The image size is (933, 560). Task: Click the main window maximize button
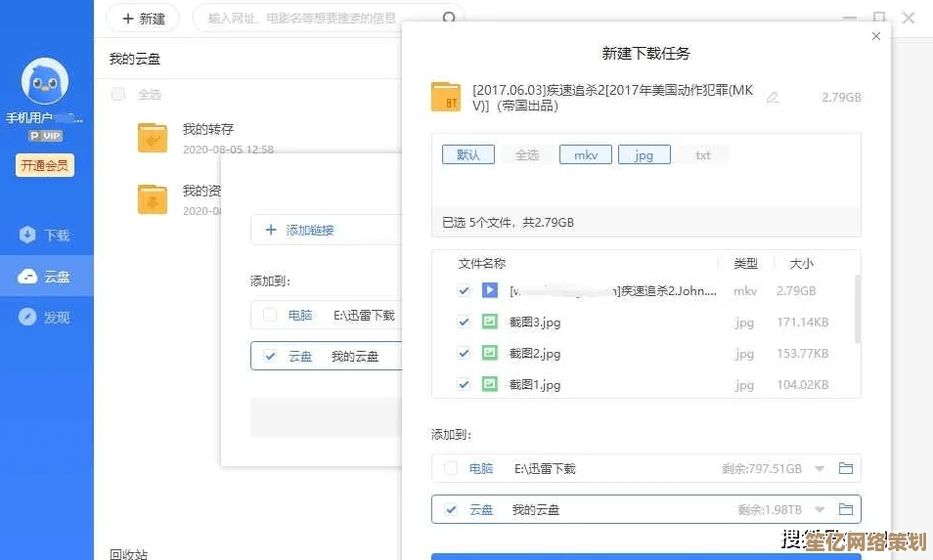coord(879,18)
